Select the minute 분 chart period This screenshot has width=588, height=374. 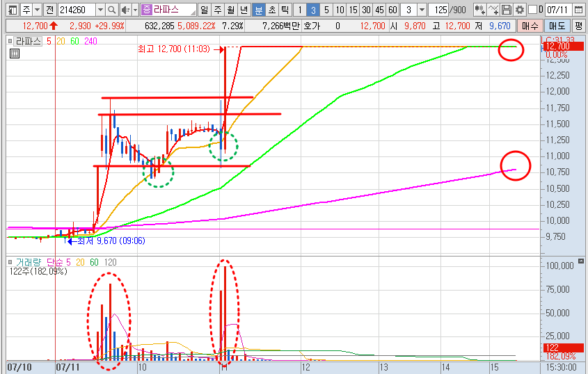pyautogui.click(x=259, y=10)
